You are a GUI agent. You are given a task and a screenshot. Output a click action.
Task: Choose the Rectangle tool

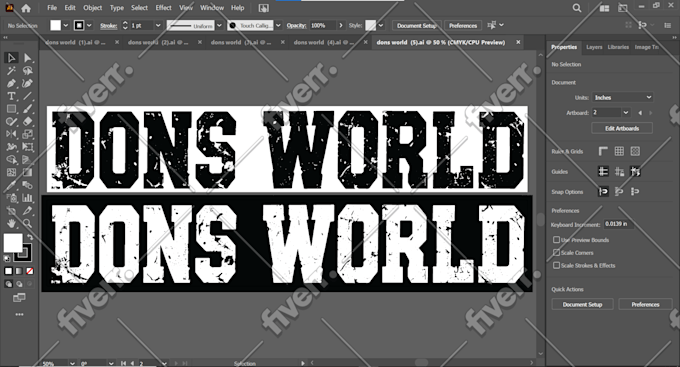11,109
